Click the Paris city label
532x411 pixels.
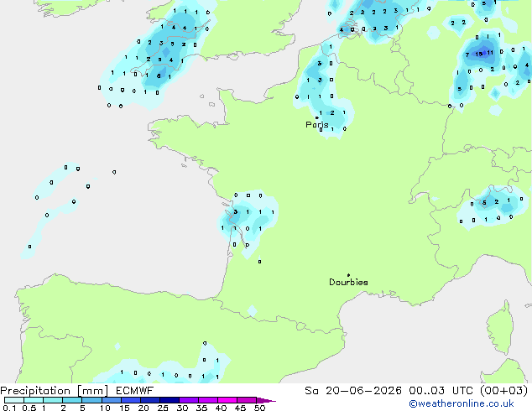click(x=317, y=125)
